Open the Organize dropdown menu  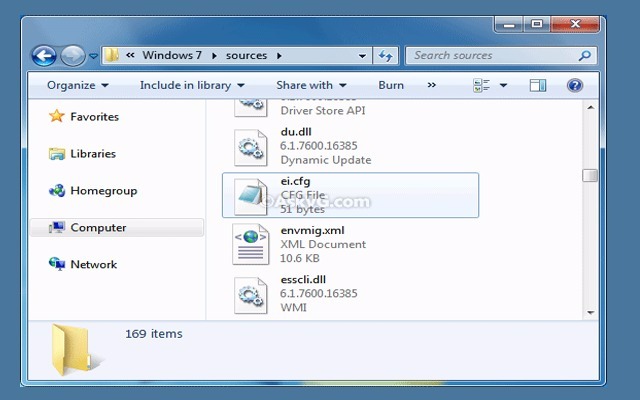click(77, 86)
